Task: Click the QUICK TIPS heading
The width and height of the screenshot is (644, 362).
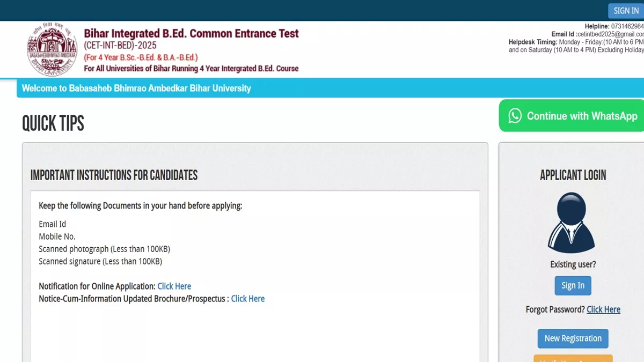Action: (53, 123)
